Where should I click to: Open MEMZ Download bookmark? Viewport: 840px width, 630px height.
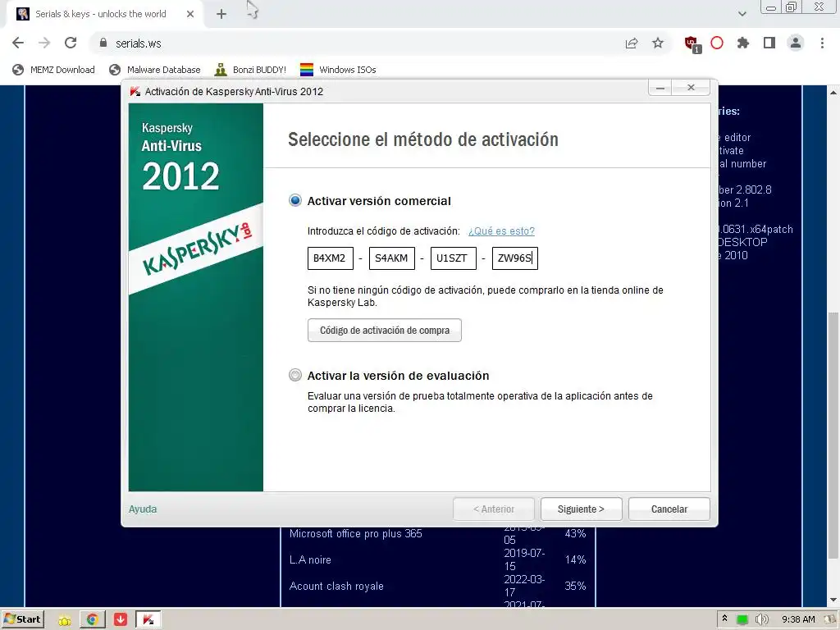53,70
